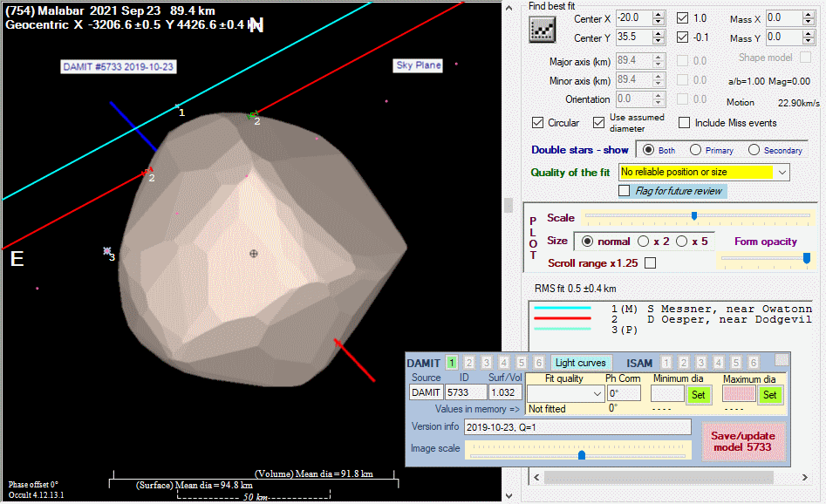Click the small square at DAMIT panel corner

point(782,359)
